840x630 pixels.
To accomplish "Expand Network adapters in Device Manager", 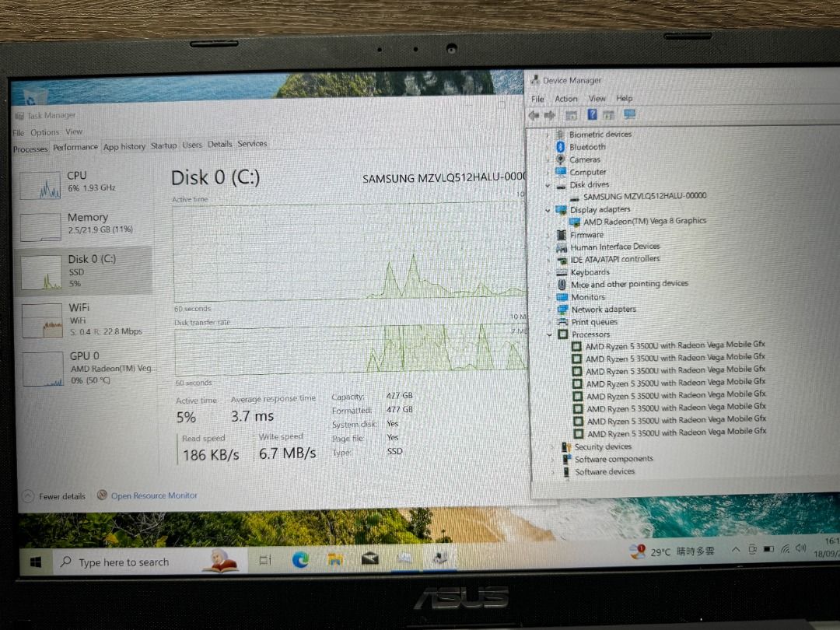I will (x=548, y=309).
